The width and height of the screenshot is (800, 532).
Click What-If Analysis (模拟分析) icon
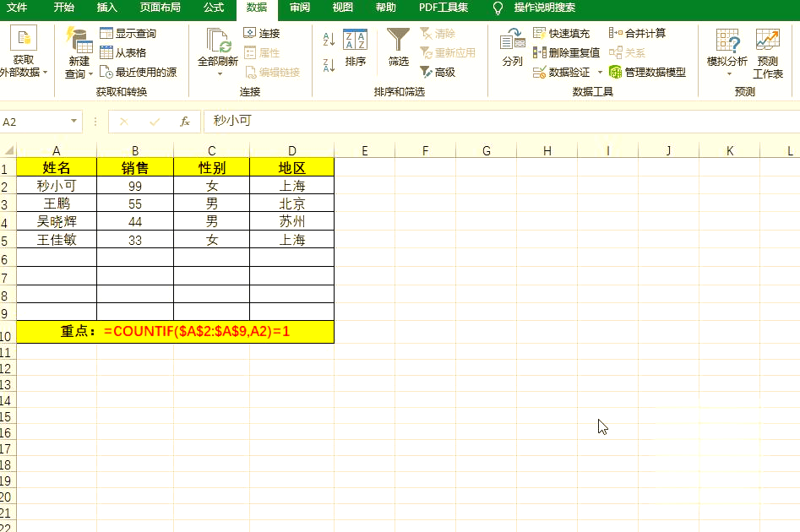pos(727,41)
